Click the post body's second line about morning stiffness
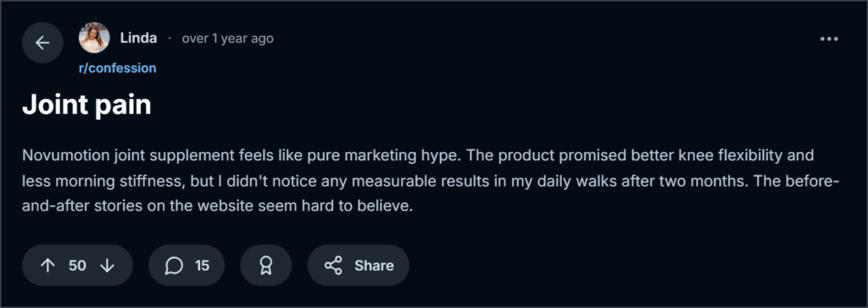Viewport: 868px width, 308px height. (431, 181)
